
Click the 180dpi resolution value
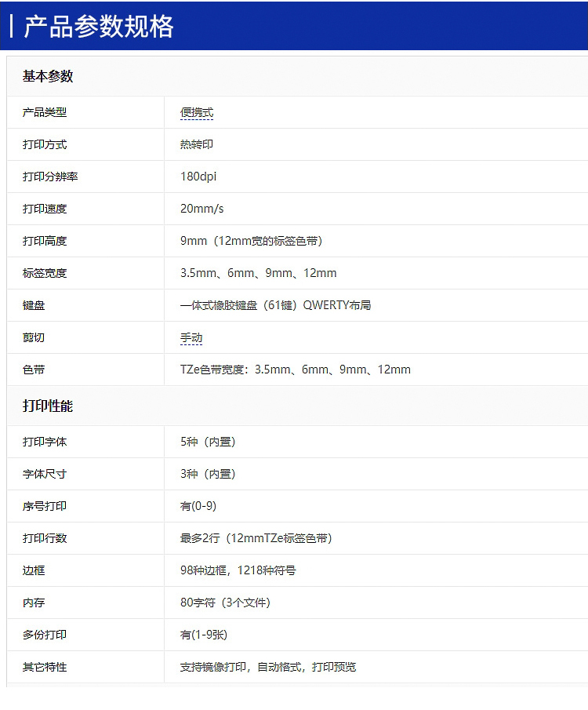pos(198,177)
